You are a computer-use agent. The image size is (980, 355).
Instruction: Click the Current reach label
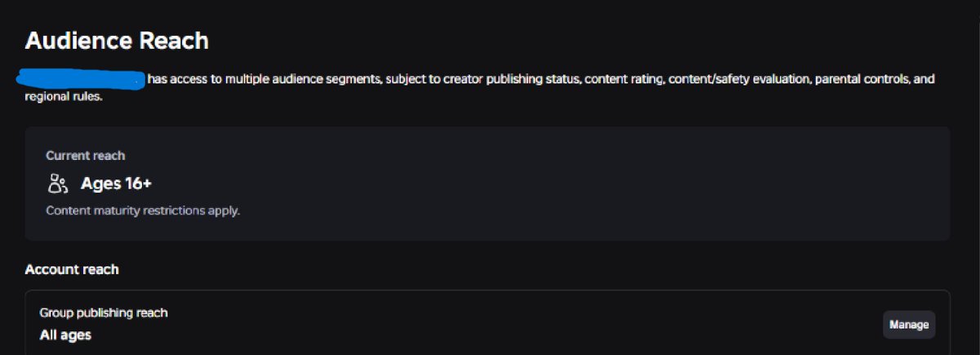pyautogui.click(x=85, y=155)
